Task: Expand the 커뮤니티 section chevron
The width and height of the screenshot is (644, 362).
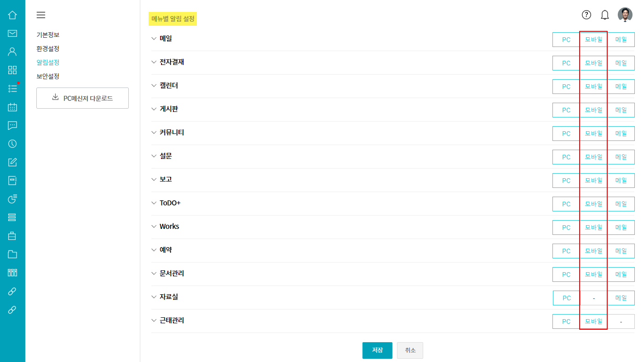Action: pyautogui.click(x=154, y=133)
